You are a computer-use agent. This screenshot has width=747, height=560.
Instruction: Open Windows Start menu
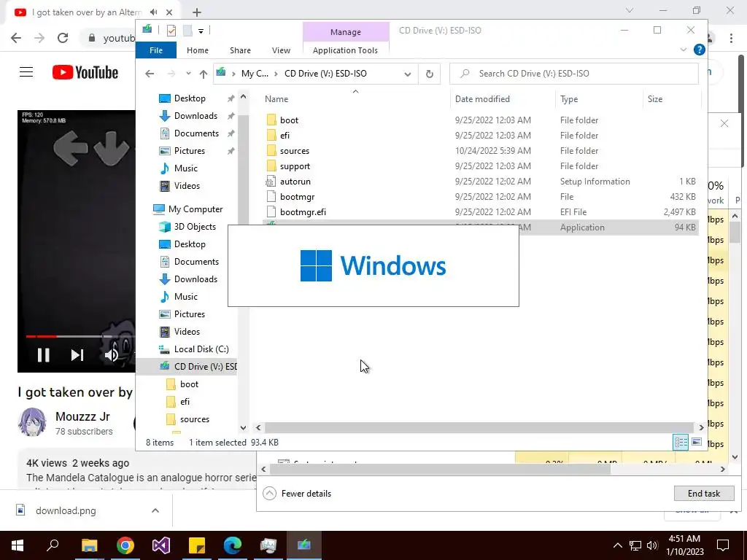[18, 545]
